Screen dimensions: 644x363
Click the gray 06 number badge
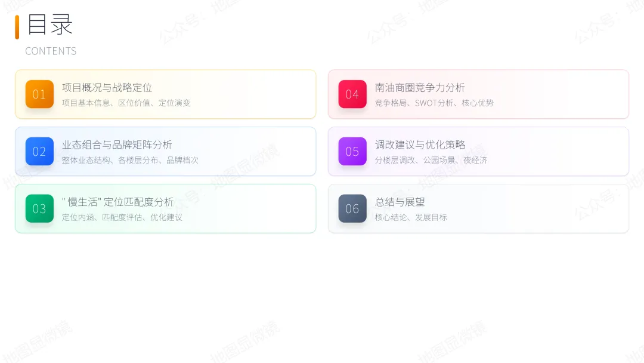[352, 208]
